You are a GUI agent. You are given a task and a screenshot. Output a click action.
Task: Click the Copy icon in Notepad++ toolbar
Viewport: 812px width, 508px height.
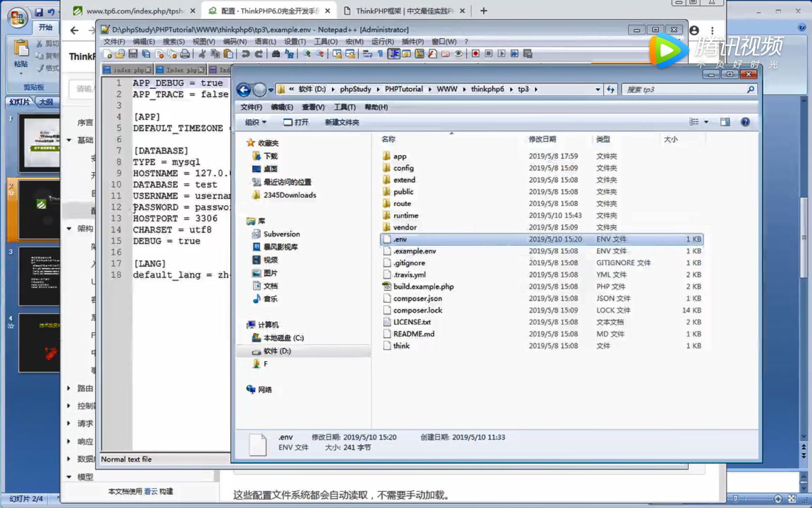[x=215, y=54]
